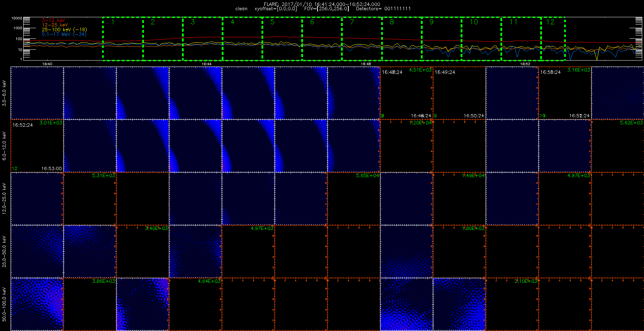The image size is (644, 331).
Task: Click the 3.16E+03 value label
Action: pyautogui.click(x=579, y=70)
